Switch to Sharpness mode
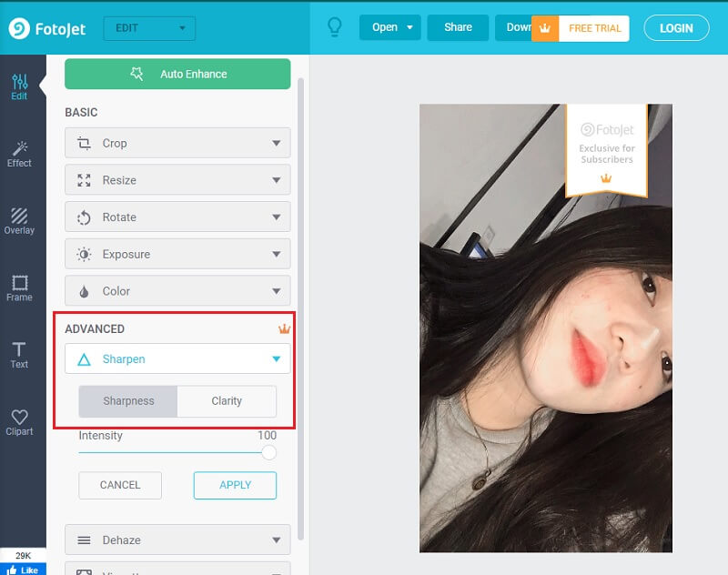The height and width of the screenshot is (575, 728). 128,401
